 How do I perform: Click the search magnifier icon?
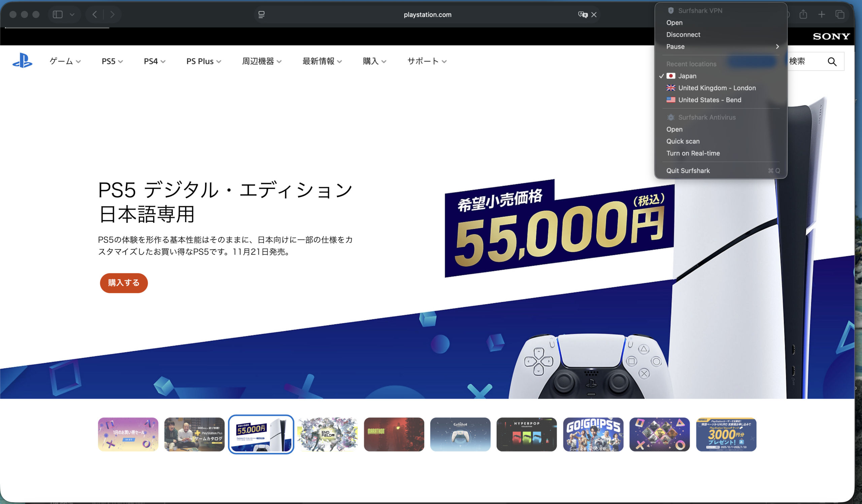832,62
